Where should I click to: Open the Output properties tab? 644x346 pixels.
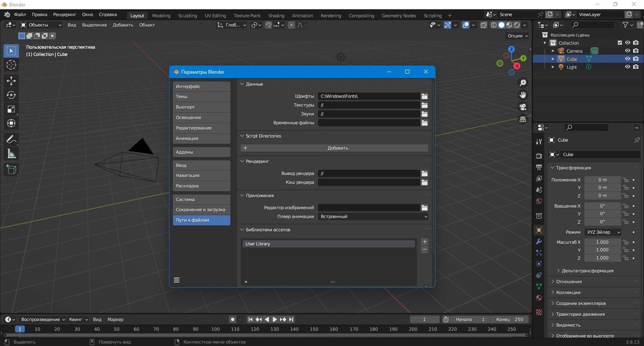click(x=539, y=167)
